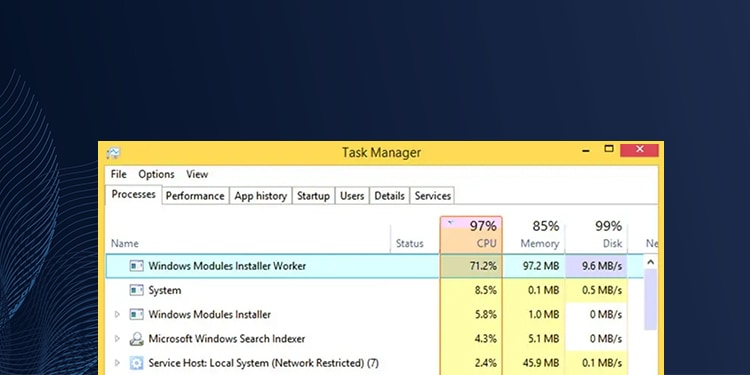Click the 0 MB/s disk value for Search Indexer
The width and height of the screenshot is (750, 375).
coord(606,339)
